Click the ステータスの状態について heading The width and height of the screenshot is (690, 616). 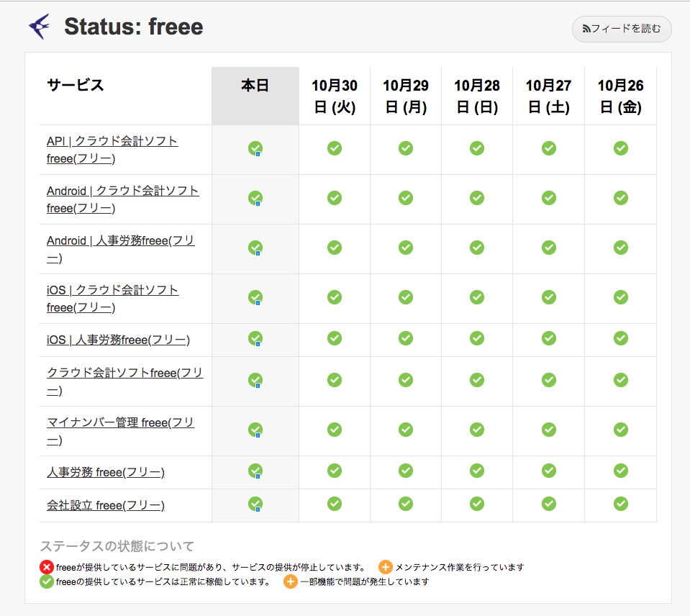[117, 546]
